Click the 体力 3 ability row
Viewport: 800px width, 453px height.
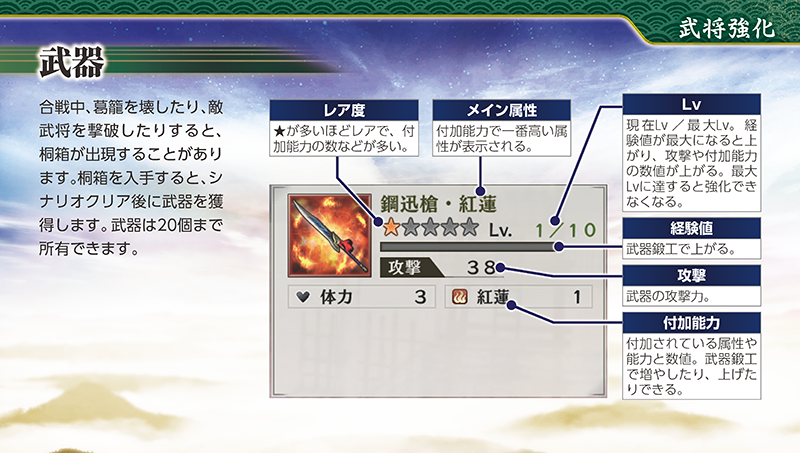(x=362, y=297)
